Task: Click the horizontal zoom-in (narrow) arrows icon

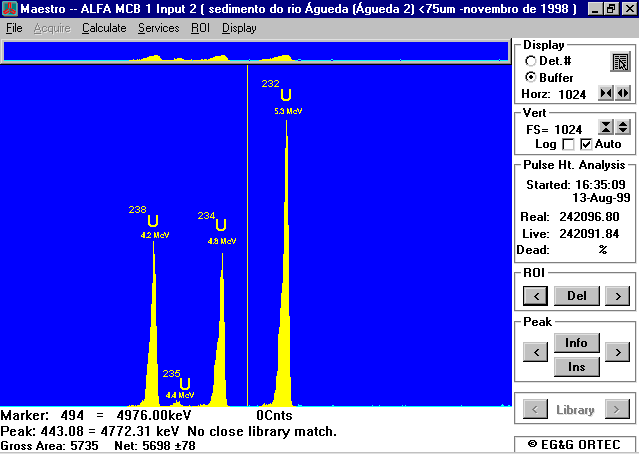Action: (x=605, y=93)
